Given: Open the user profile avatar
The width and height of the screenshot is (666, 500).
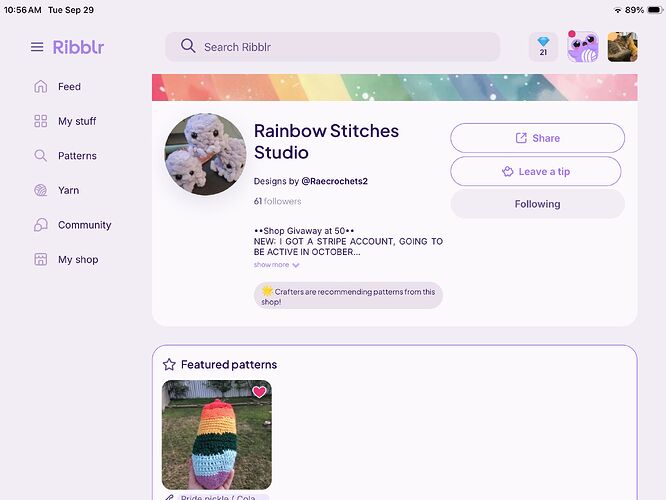Looking at the screenshot, I should [x=622, y=47].
